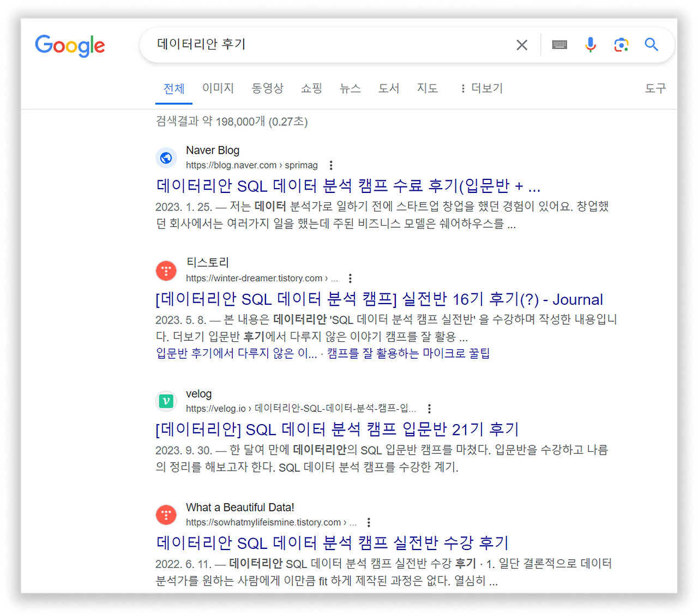Image resolution: width=698 pixels, height=616 pixels.
Task: Open the options menu for the Naver Blog result
Action: coord(331,165)
